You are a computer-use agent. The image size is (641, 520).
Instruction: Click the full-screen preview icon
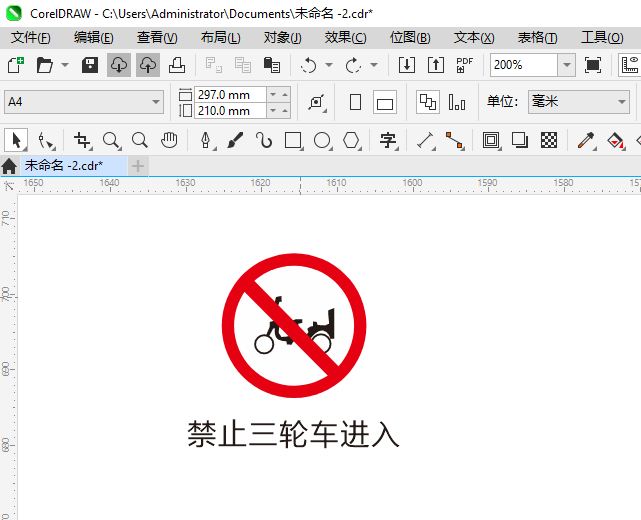tap(593, 65)
